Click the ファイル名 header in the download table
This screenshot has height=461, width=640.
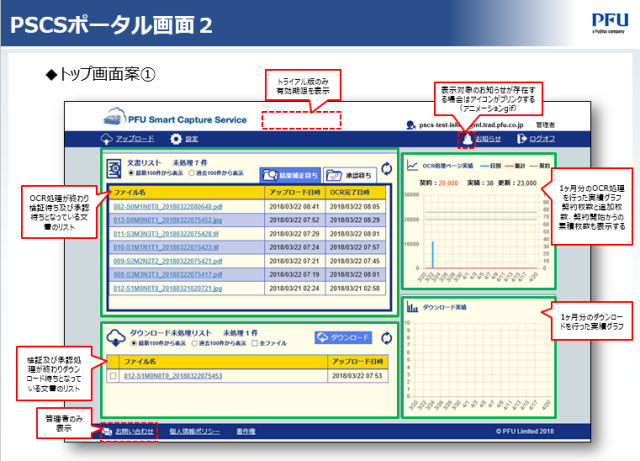pyautogui.click(x=223, y=362)
